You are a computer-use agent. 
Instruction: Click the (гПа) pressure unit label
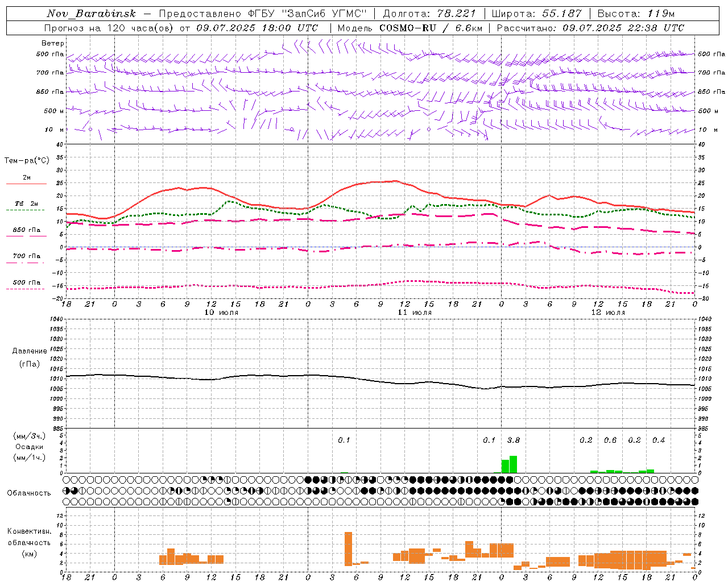[30, 364]
